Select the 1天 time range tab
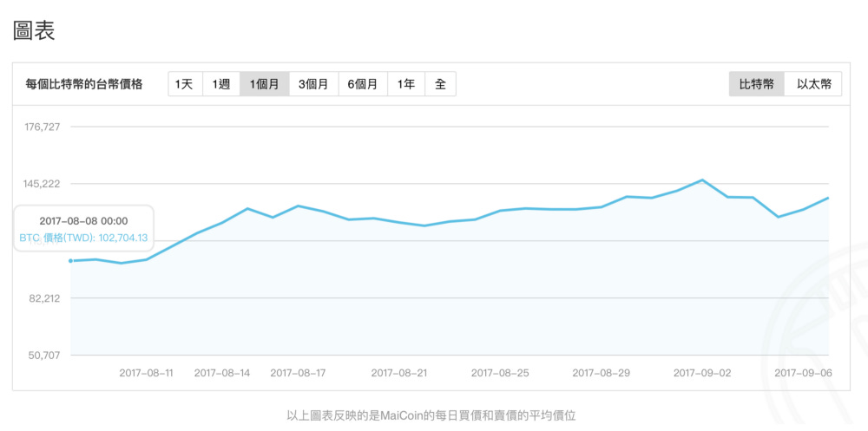The width and height of the screenshot is (868, 431). click(x=185, y=84)
